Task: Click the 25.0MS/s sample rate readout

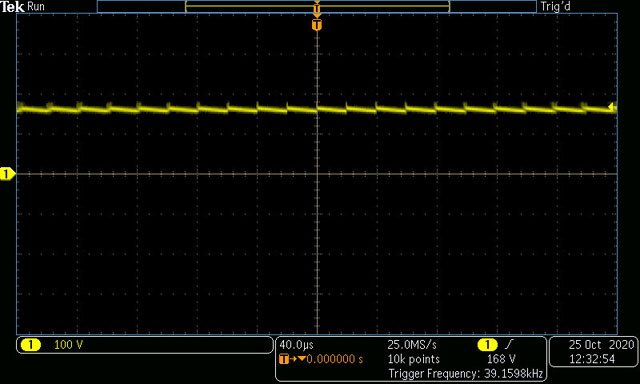Action: click(x=411, y=345)
